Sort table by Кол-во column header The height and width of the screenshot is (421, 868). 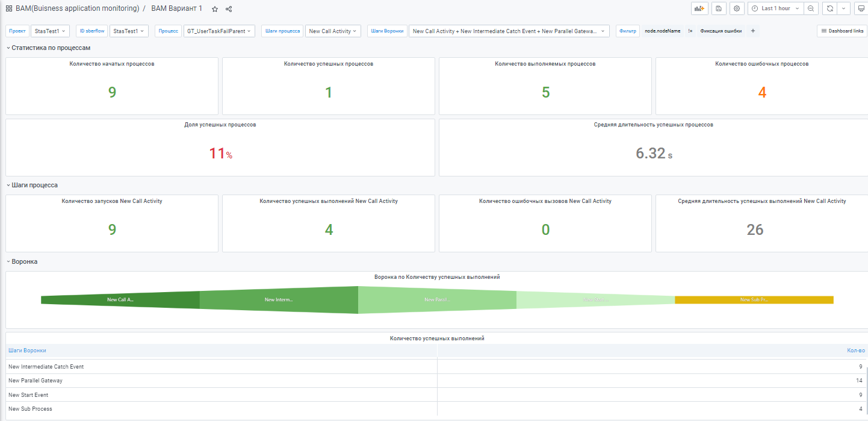coord(855,351)
